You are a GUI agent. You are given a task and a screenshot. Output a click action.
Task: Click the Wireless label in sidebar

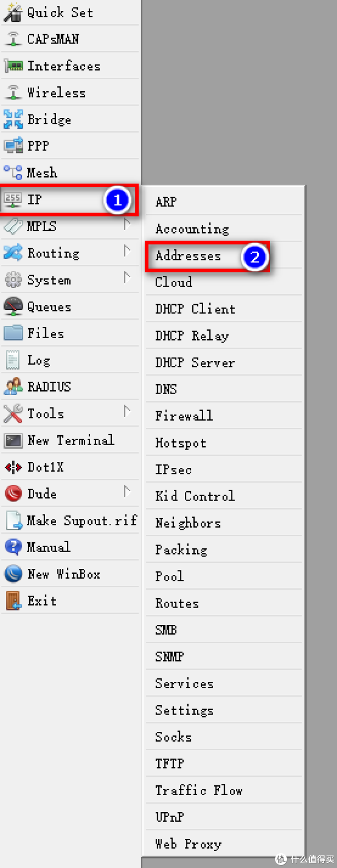[56, 93]
